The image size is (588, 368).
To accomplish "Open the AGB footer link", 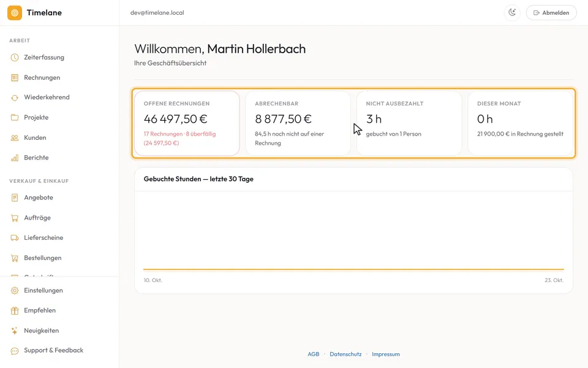I will pyautogui.click(x=314, y=354).
